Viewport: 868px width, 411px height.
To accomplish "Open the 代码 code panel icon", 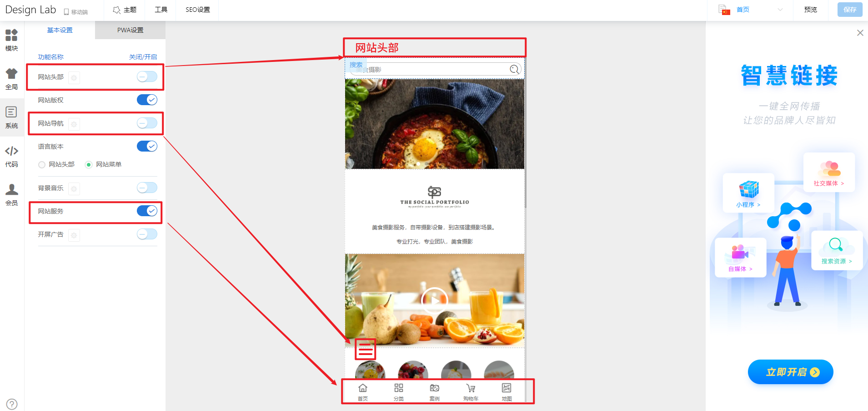I will [x=11, y=156].
